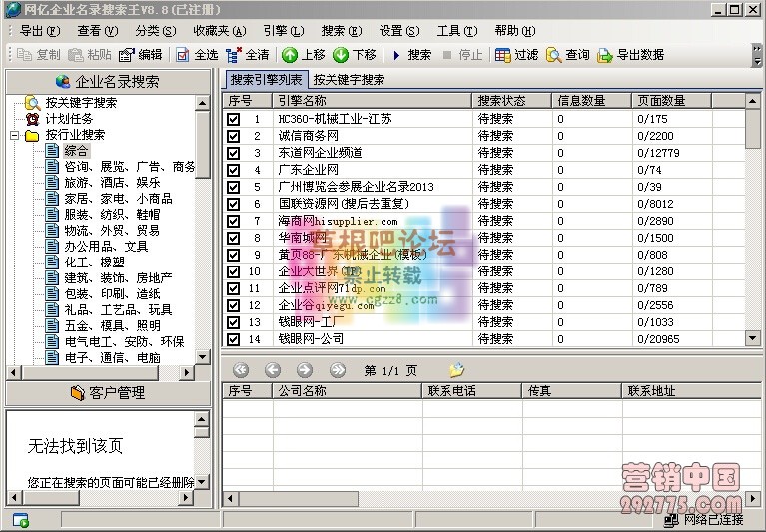
Task: Open the 查询 (query) tool
Action: pyautogui.click(x=553, y=54)
